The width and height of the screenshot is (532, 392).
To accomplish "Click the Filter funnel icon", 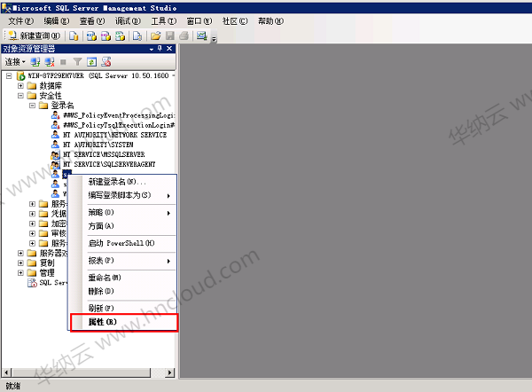I will [x=78, y=62].
